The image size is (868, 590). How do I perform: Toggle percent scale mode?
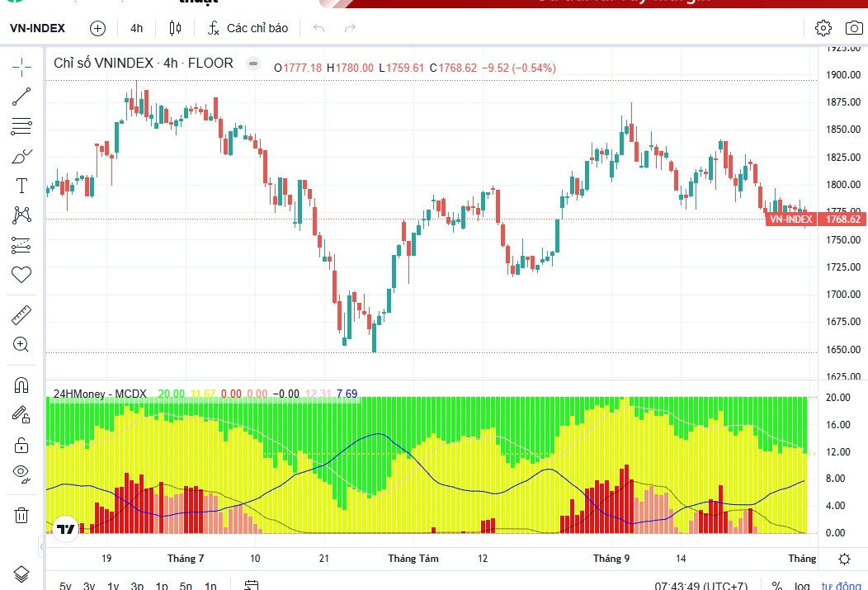tap(777, 586)
